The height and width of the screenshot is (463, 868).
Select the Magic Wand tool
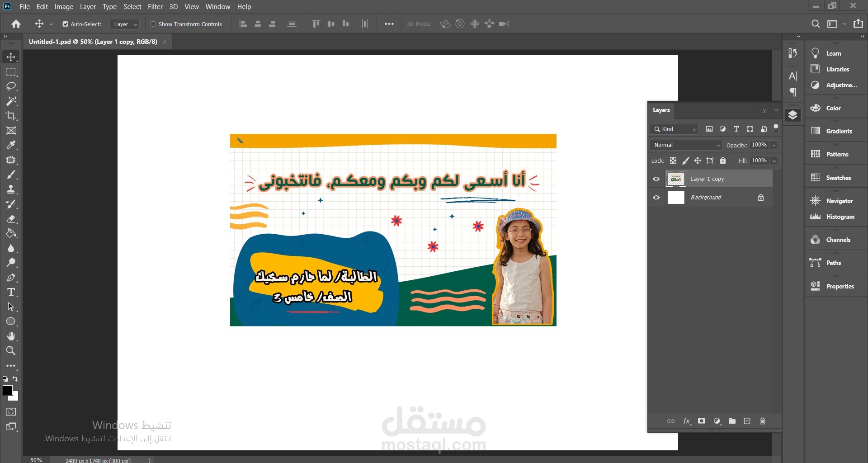[x=11, y=101]
